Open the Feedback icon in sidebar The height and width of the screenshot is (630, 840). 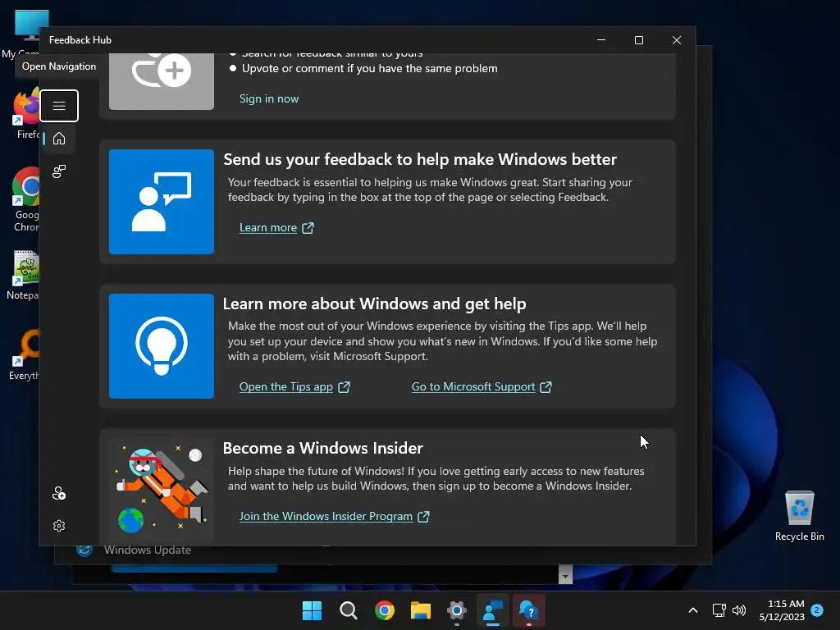pos(59,171)
